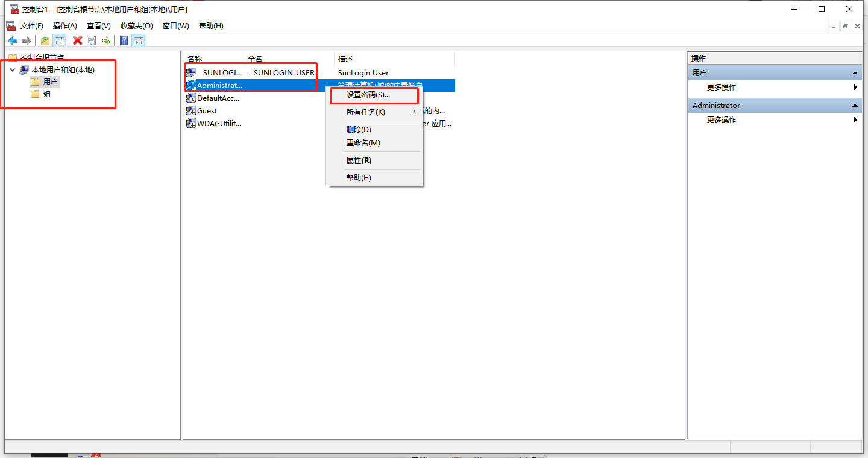Expand 更多操作 arrow under Administrator section
The image size is (868, 458).
tap(855, 120)
